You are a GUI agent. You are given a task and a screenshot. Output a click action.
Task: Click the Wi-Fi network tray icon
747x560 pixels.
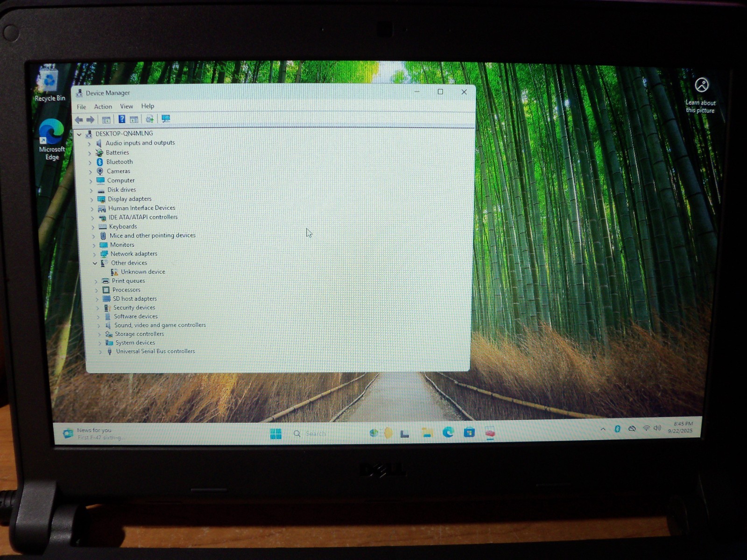(x=646, y=428)
